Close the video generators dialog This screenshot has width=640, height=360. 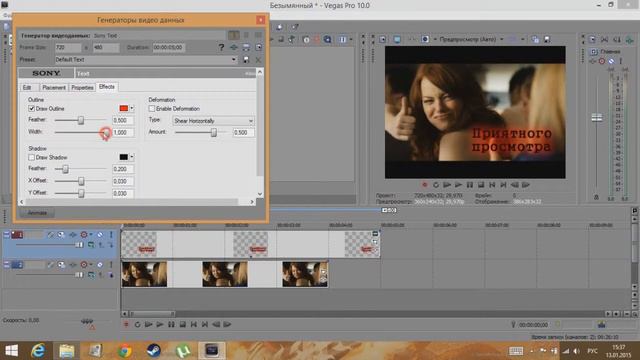[x=260, y=20]
